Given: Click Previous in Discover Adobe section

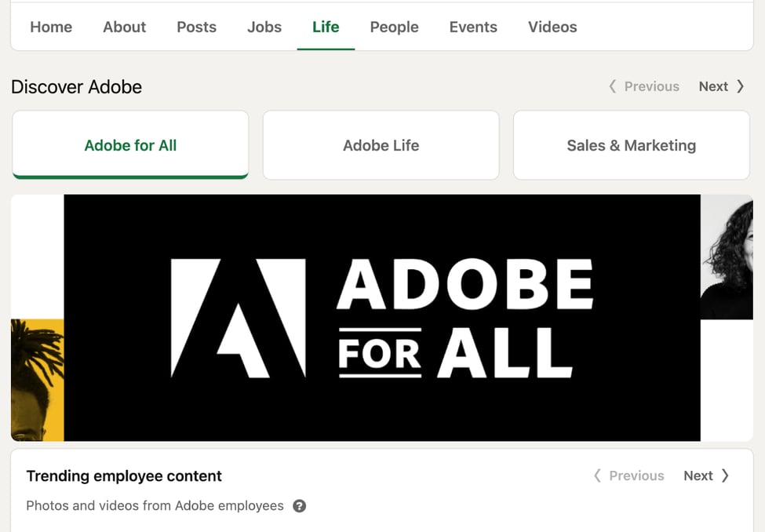Looking at the screenshot, I should point(644,86).
